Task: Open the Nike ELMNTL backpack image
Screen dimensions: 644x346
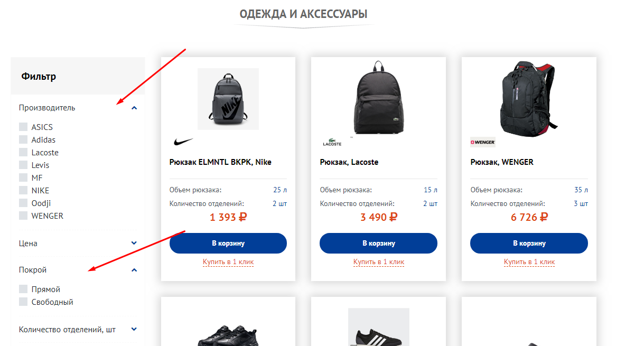Action: [228, 99]
